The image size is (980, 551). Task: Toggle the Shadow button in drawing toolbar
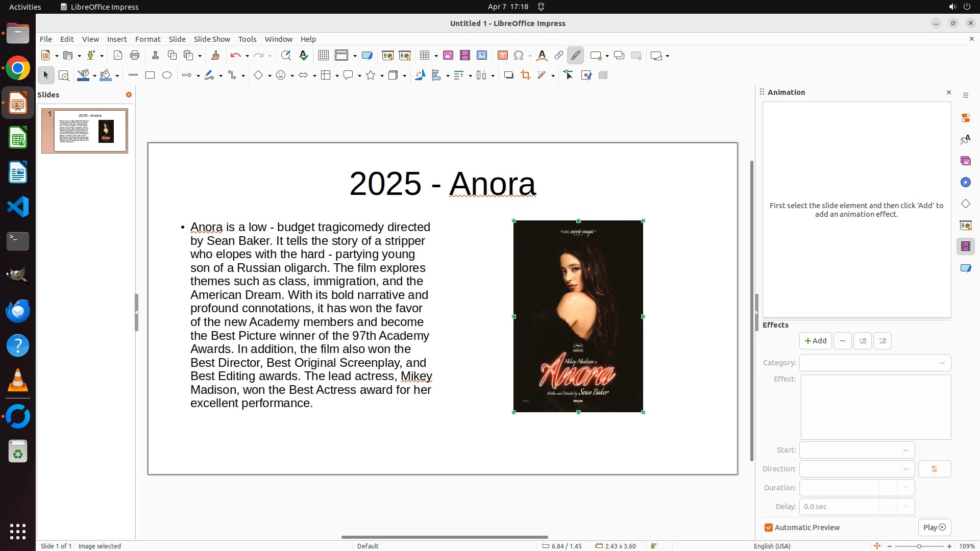[508, 76]
